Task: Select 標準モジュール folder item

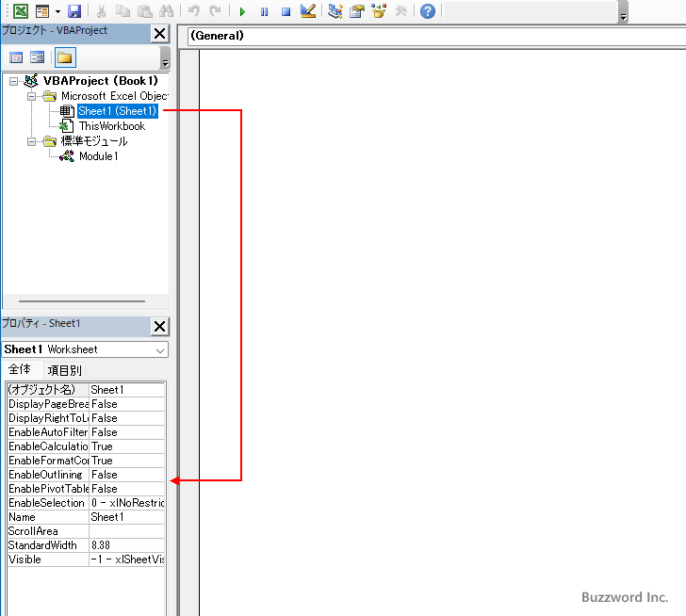Action: (94, 141)
